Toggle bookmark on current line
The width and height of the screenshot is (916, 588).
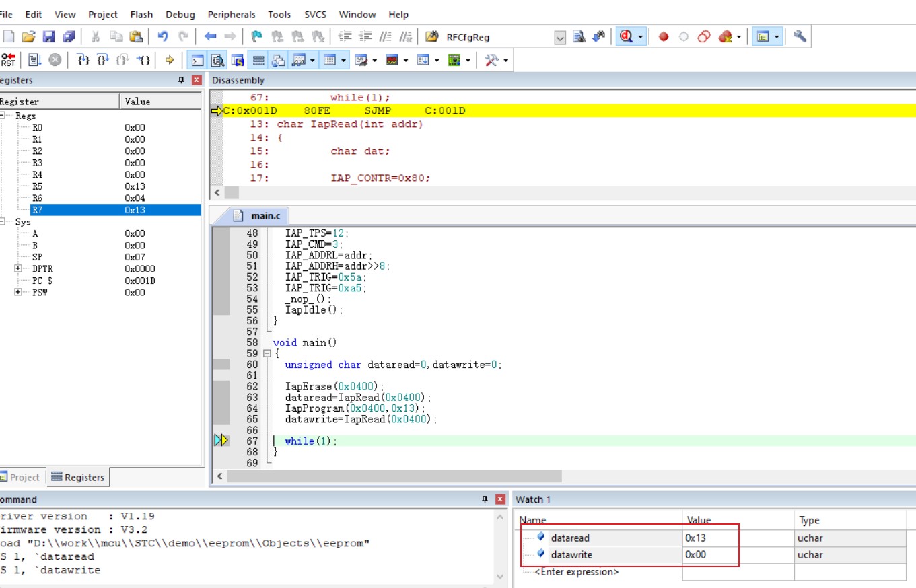tap(256, 36)
